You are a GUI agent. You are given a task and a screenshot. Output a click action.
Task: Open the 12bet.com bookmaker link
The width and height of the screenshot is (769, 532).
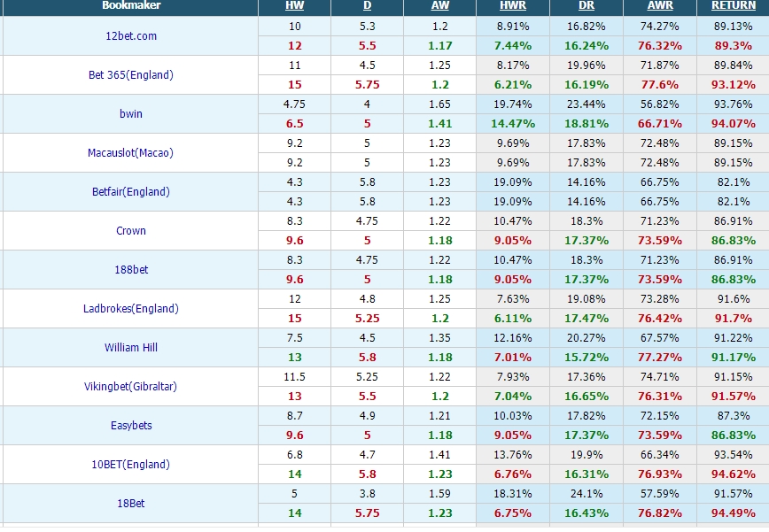point(131,35)
